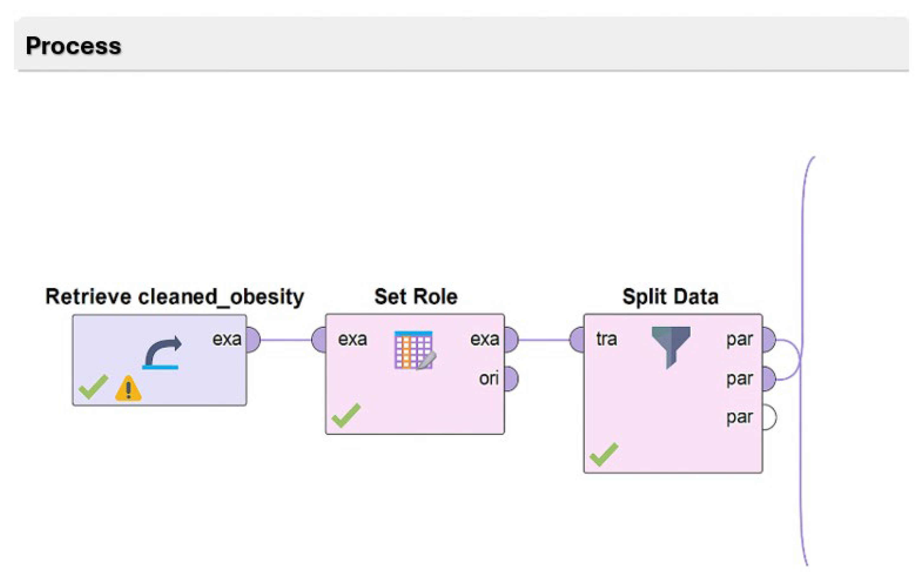Click Retrieve operator's exa output port
Viewport: 924px width, 577px height.
click(x=252, y=339)
